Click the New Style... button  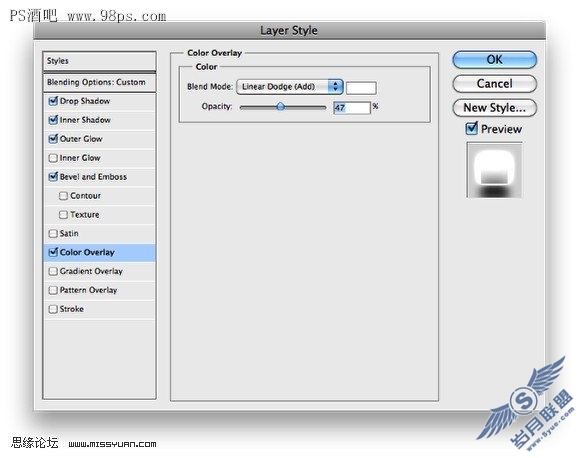[495, 108]
